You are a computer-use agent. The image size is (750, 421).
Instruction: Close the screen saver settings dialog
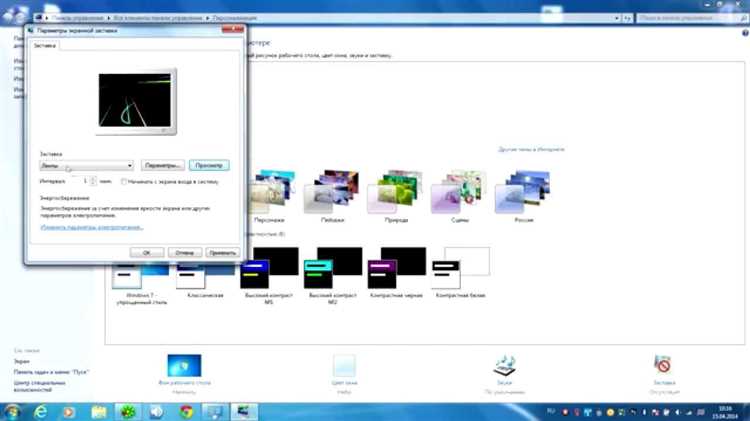click(232, 30)
